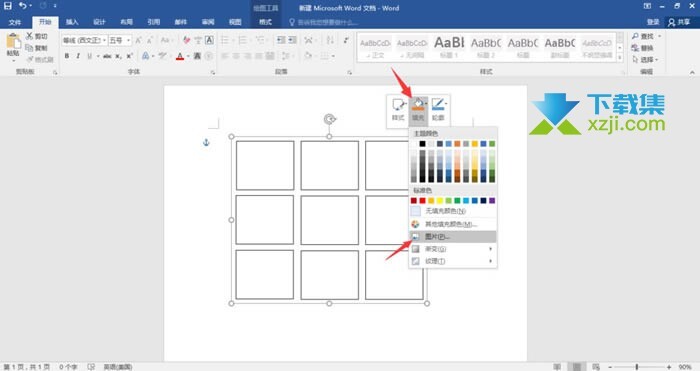Click the Shrink Font icon
The width and height of the screenshot is (700, 371).
click(x=150, y=40)
